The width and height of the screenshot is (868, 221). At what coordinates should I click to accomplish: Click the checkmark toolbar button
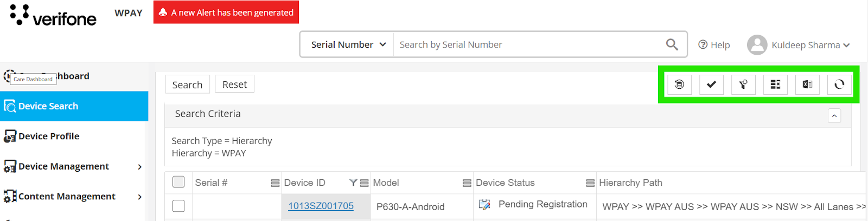coord(711,84)
